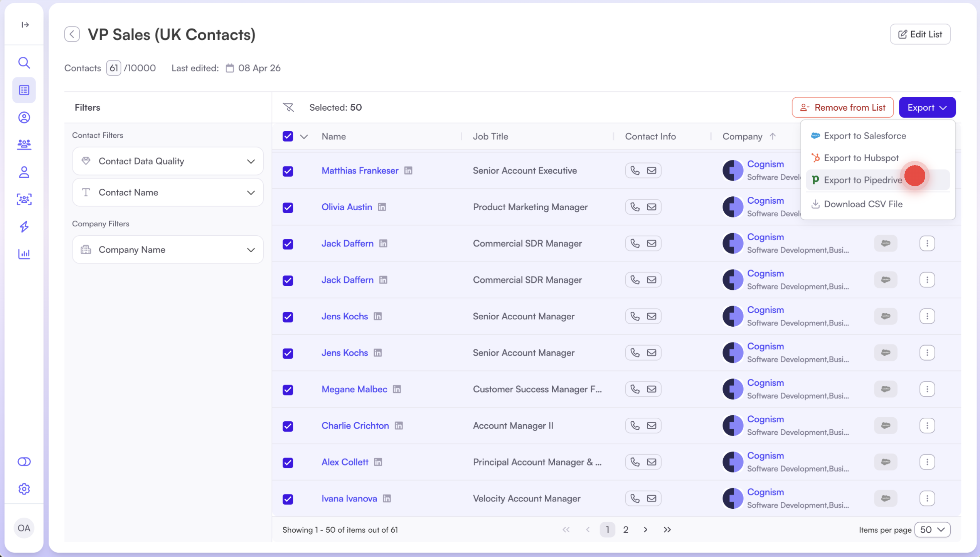Click the clear filters funnel icon
Viewport: 980px width, 557px height.
[x=288, y=107]
